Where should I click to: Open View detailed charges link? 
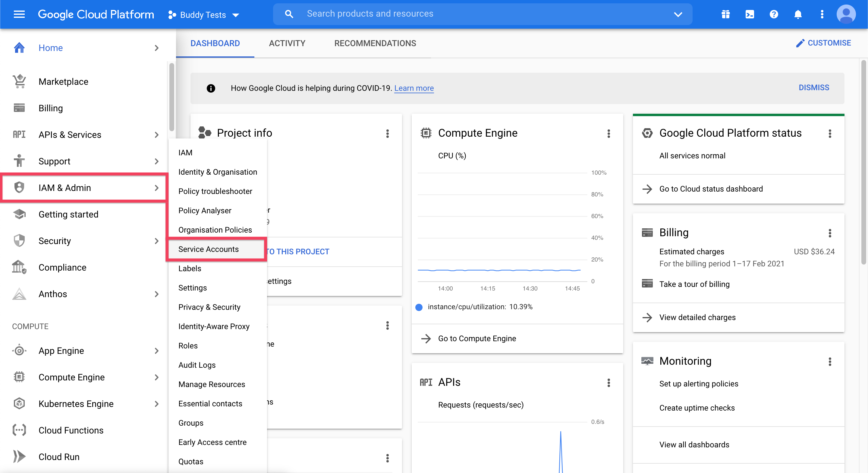pyautogui.click(x=697, y=317)
